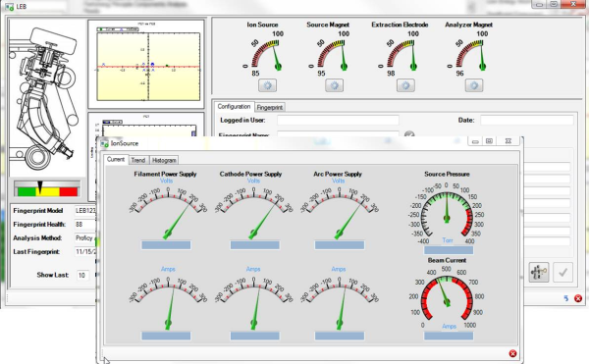Click the value box under Cathode Volts gauge
The image size is (589, 364).
(x=254, y=245)
